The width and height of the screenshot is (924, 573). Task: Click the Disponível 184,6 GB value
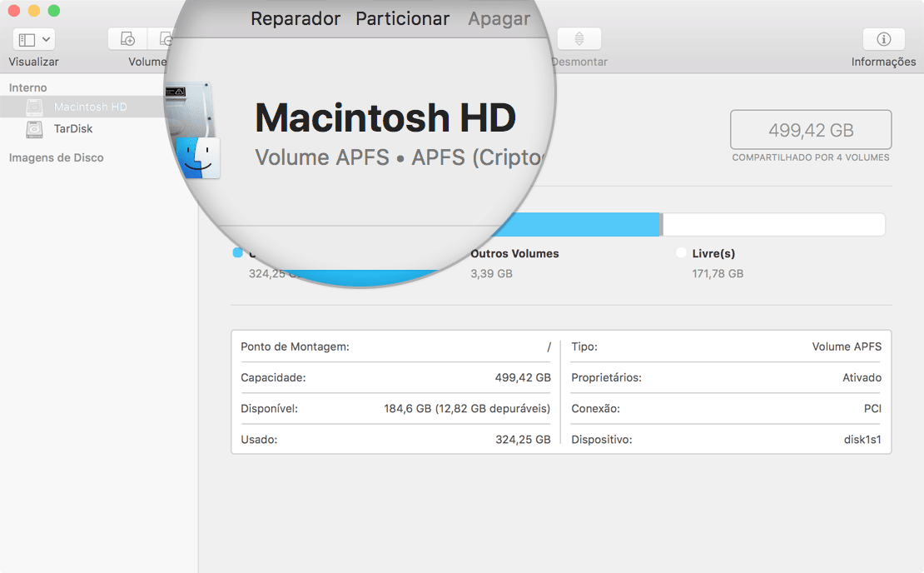(x=467, y=409)
